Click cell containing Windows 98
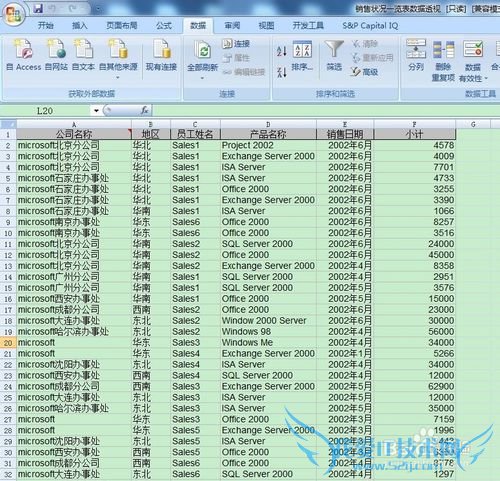The width and height of the screenshot is (500, 481). tap(268, 332)
